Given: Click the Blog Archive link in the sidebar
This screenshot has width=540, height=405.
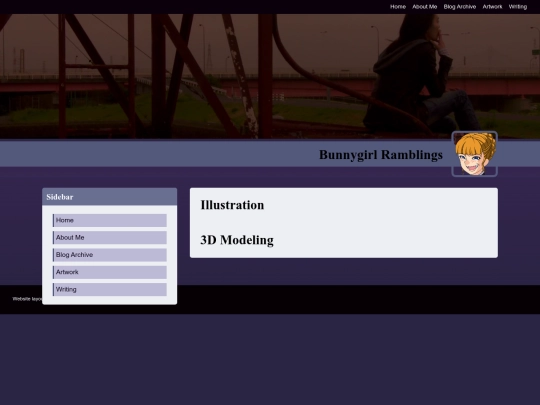Looking at the screenshot, I should pos(110,255).
